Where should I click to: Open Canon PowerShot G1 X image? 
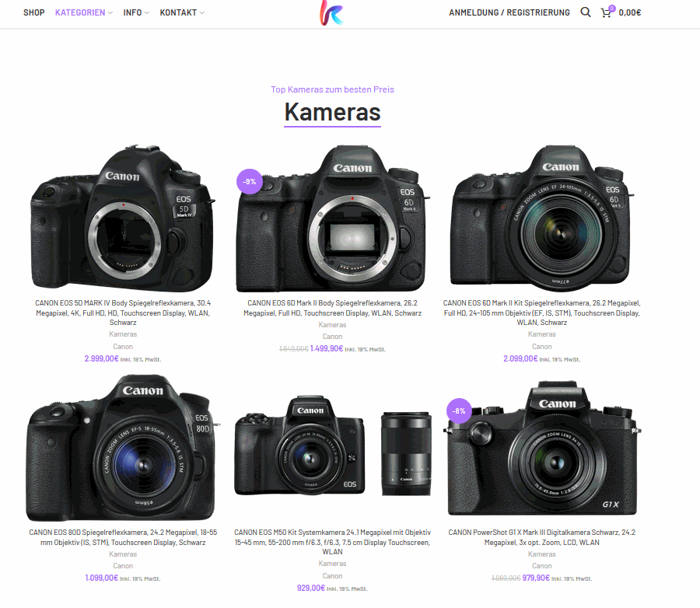pyautogui.click(x=541, y=448)
